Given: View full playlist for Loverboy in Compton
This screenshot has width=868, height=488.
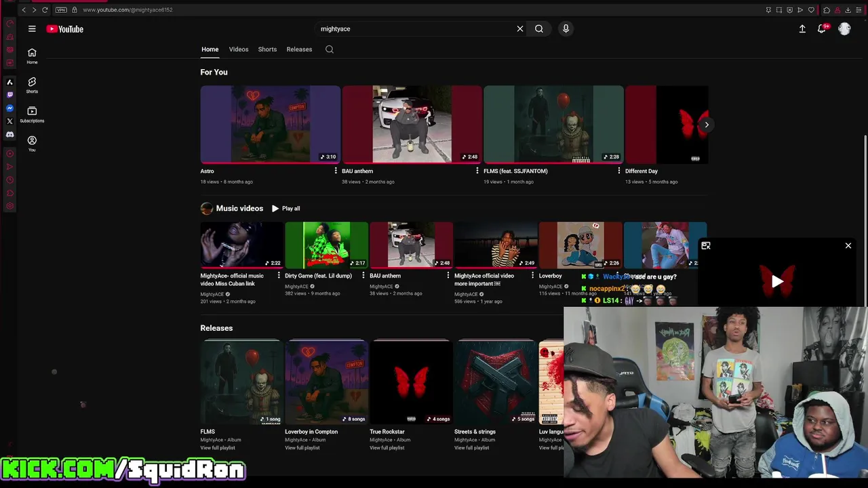Looking at the screenshot, I should [302, 448].
